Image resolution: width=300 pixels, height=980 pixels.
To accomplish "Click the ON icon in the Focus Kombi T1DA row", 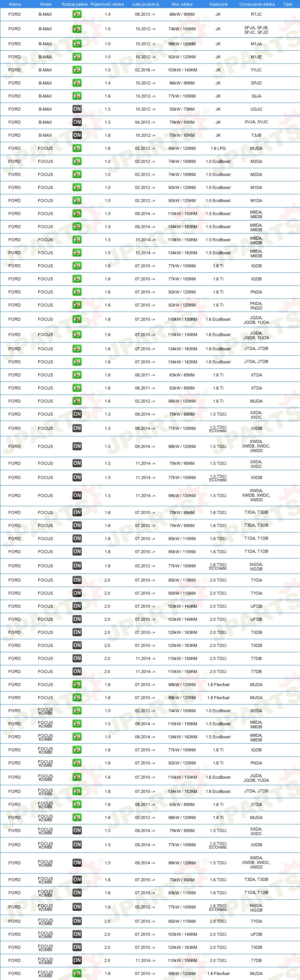I will pos(77,893).
